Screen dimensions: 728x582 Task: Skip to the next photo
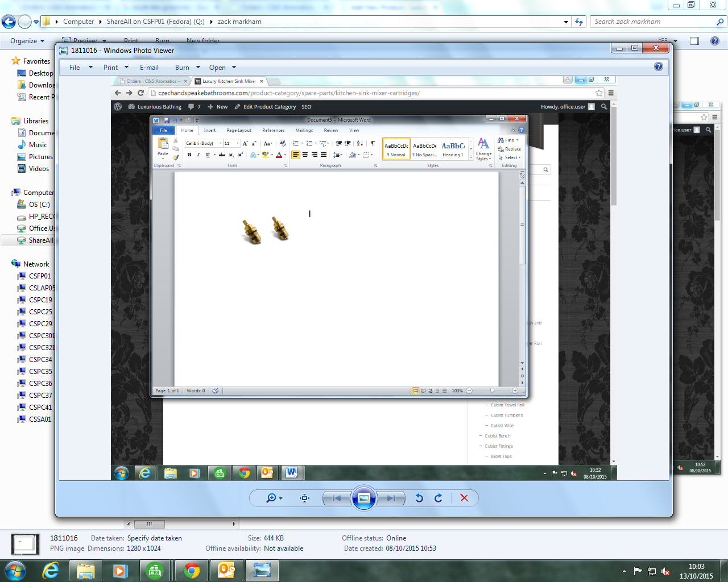point(391,498)
